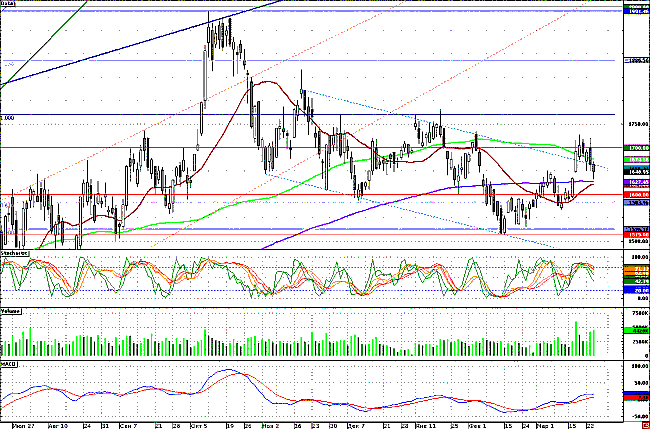Select the Volume panel label

tap(11, 311)
